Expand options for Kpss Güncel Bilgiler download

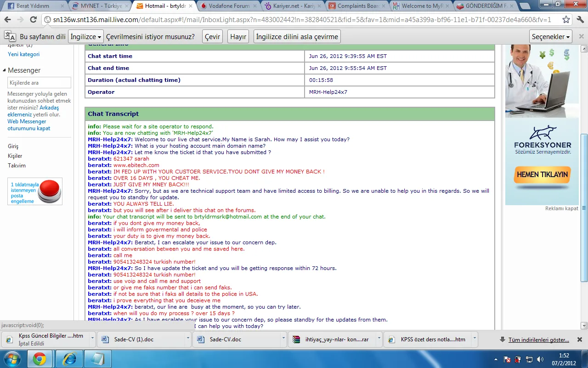92,338
